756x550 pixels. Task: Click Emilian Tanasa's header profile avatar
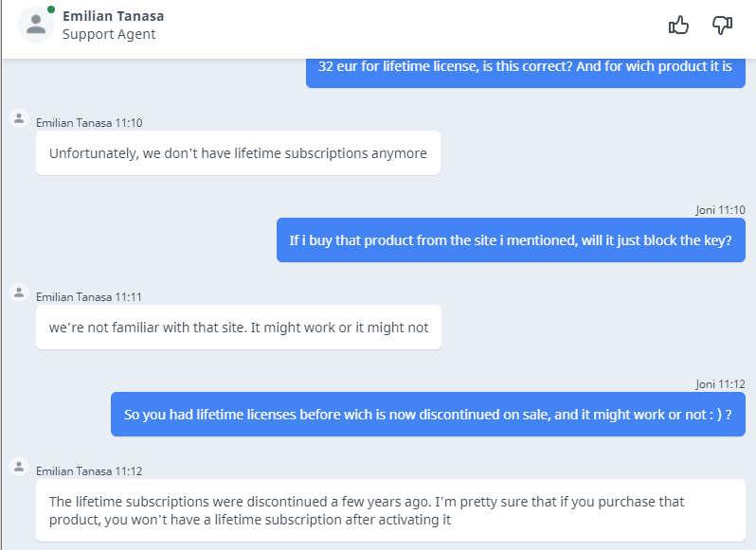coord(36,25)
